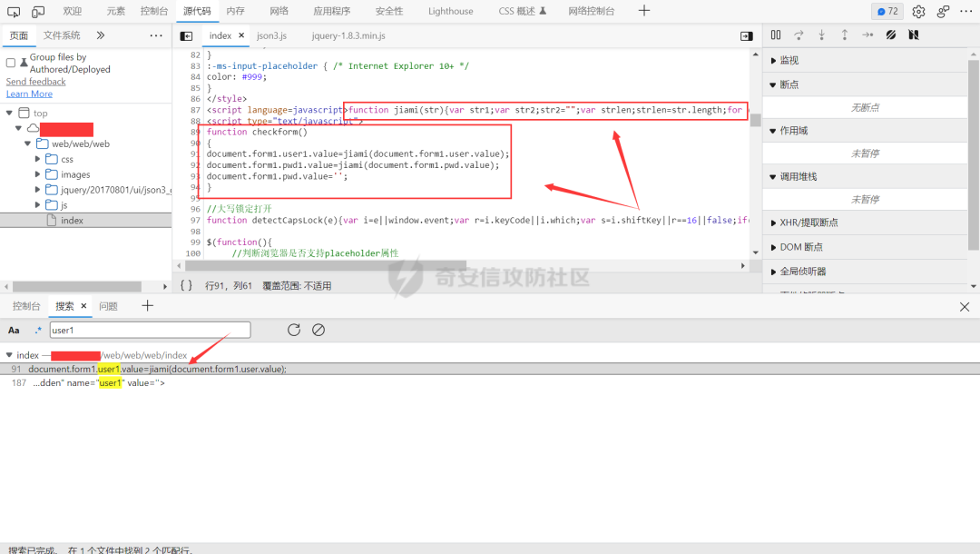This screenshot has height=554, width=980.
Task: Expand 全局侦听器 section
Action: (774, 272)
